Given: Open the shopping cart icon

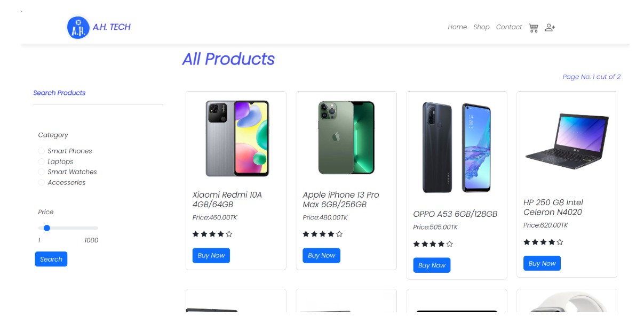Looking at the screenshot, I should tap(533, 27).
